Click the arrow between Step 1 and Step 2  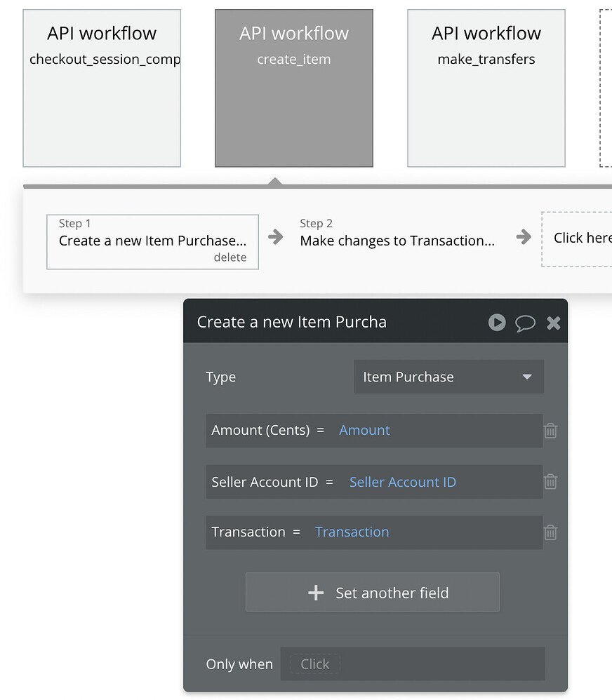pos(276,236)
